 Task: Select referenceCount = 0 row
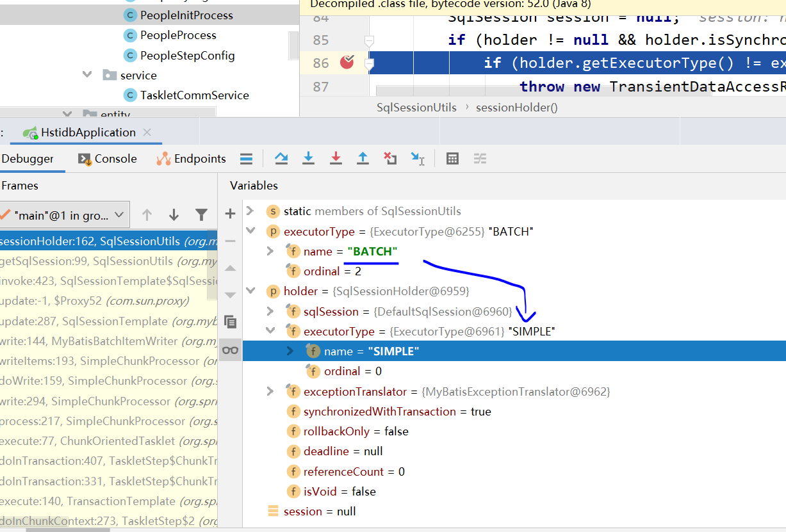coord(514,472)
